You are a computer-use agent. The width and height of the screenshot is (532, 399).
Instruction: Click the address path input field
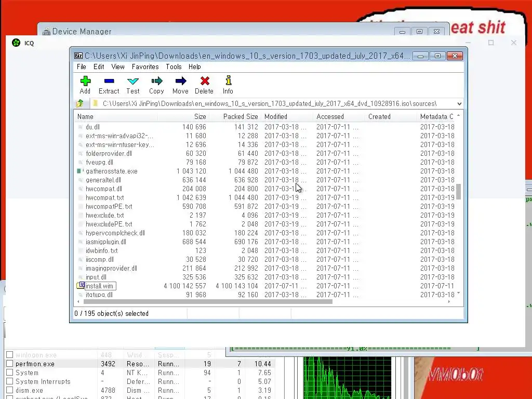273,103
